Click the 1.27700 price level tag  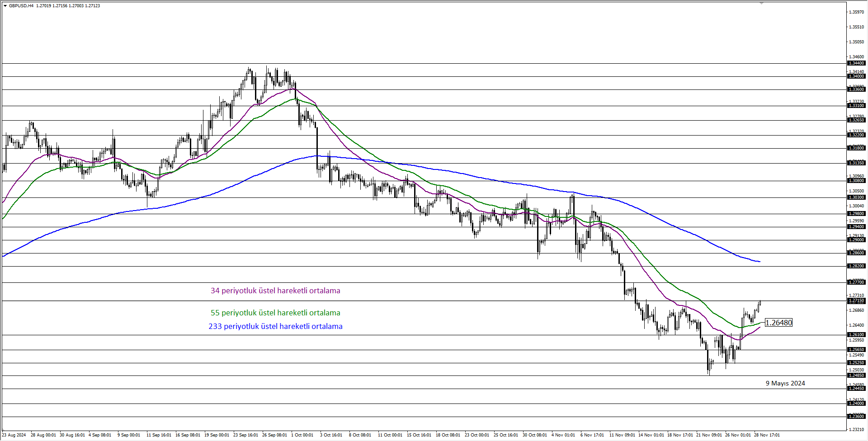tap(856, 282)
